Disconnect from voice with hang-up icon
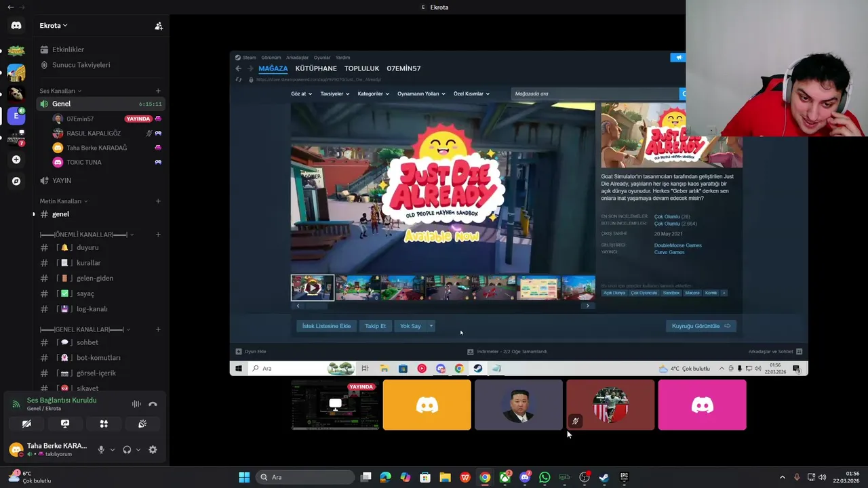This screenshot has height=488, width=868. point(153,404)
